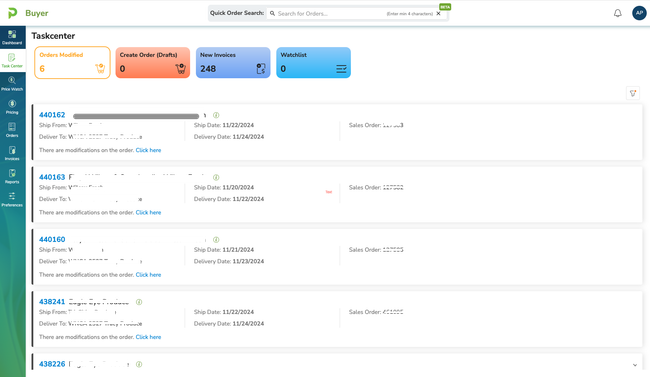Click the search magnifier icon

point(272,13)
